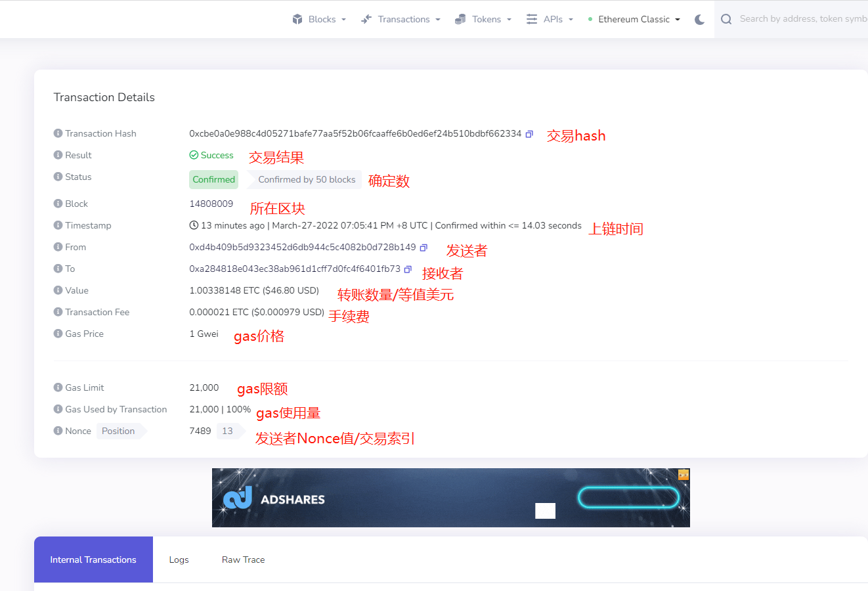Click the Transactions arrows icon

366,19
